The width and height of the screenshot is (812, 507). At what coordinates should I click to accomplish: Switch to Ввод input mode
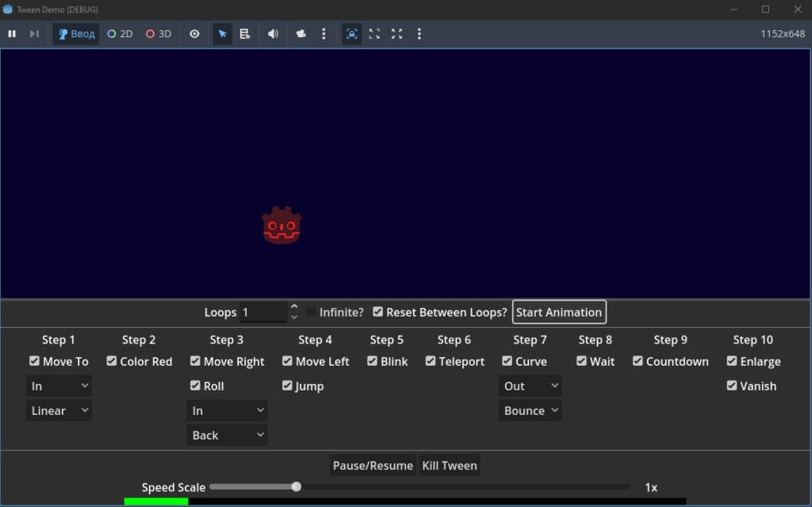point(76,33)
